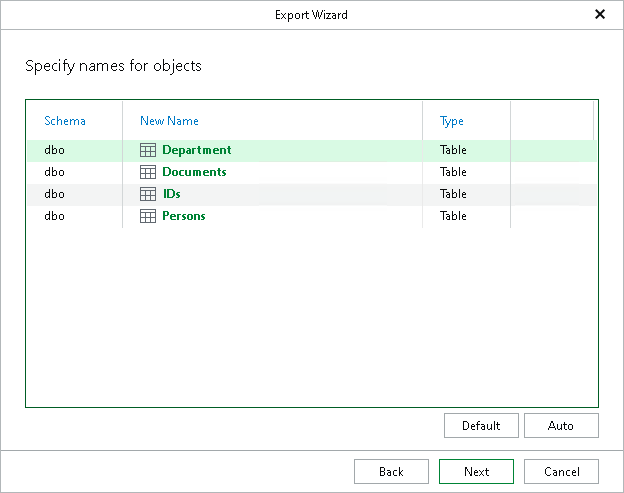Click the Table type of Documents row
Image resolution: width=624 pixels, height=493 pixels.
[453, 172]
